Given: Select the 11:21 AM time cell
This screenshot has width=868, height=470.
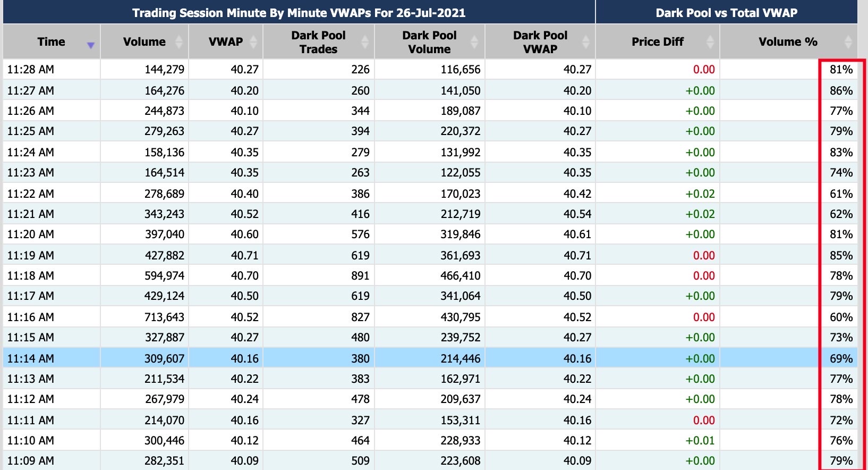Looking at the screenshot, I should [52, 214].
